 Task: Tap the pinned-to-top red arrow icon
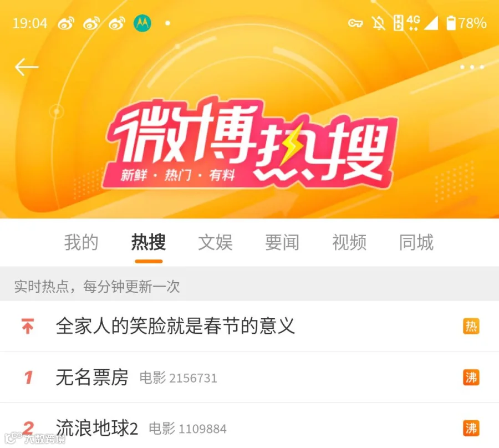[28, 326]
